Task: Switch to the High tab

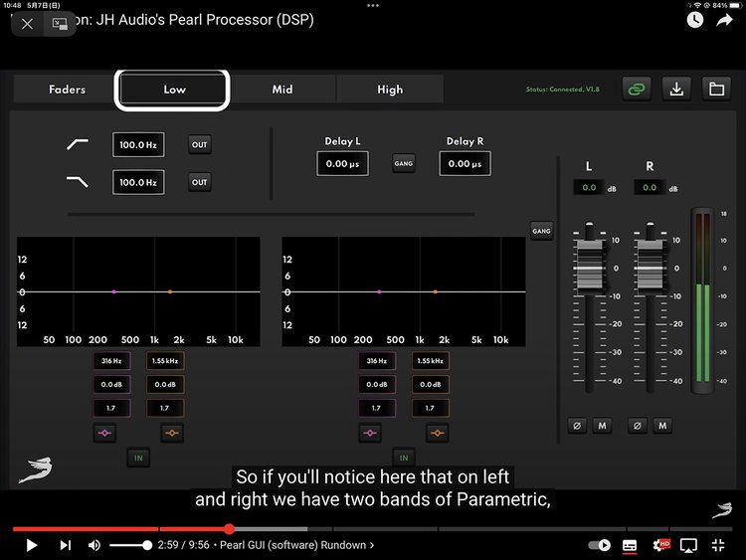Action: click(390, 90)
